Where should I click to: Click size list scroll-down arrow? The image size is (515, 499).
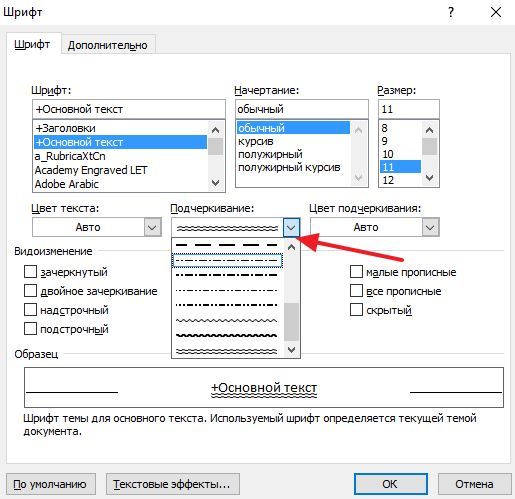tap(430, 178)
